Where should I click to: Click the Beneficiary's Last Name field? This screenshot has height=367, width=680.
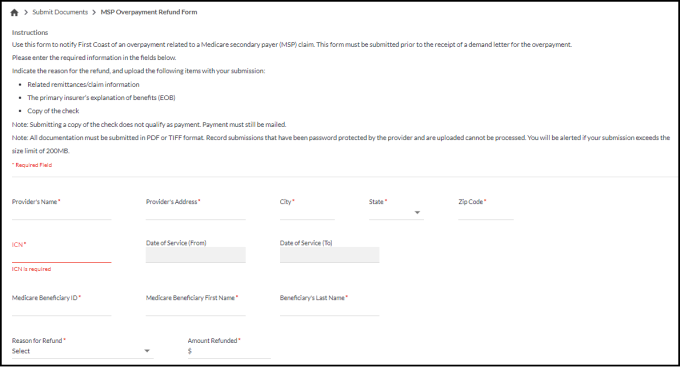[330, 309]
